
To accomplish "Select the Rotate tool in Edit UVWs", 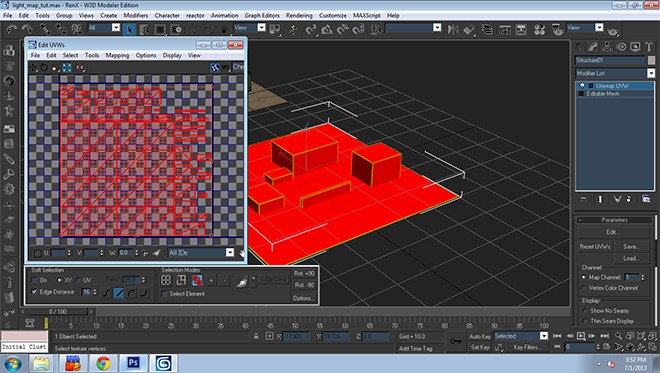I will (44, 67).
